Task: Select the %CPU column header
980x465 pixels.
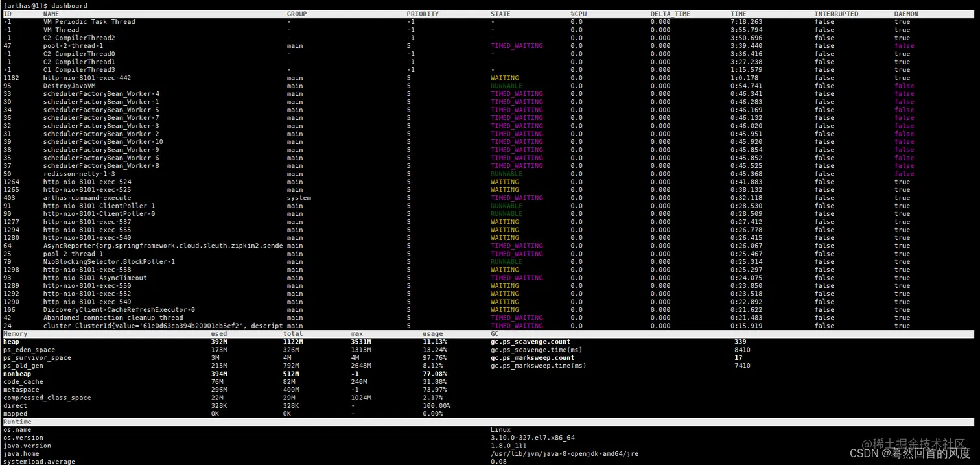Action: point(578,14)
